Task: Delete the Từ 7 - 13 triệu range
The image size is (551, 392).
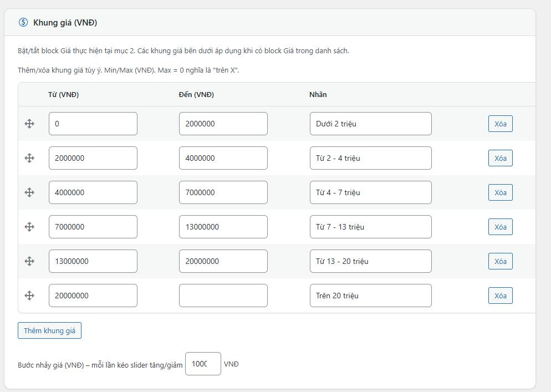Action: pyautogui.click(x=500, y=227)
